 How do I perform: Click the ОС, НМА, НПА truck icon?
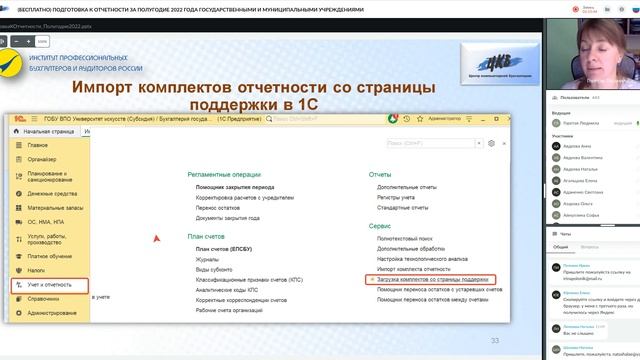(x=19, y=222)
